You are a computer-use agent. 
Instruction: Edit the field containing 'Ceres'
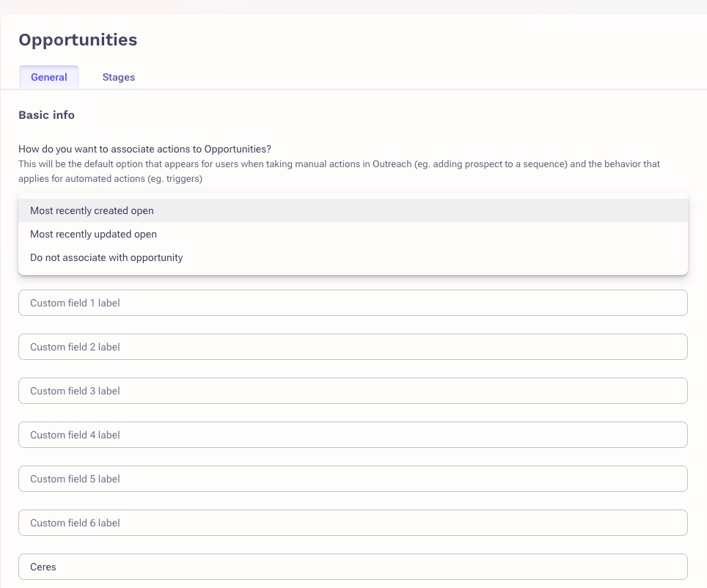point(353,567)
